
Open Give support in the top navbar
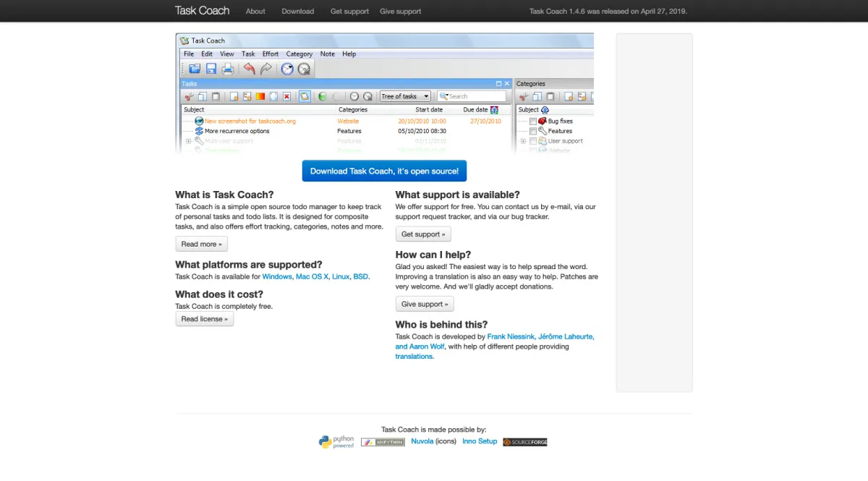point(400,11)
